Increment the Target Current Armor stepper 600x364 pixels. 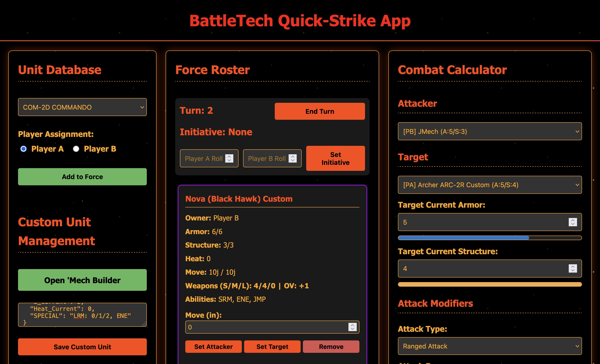coord(572,220)
